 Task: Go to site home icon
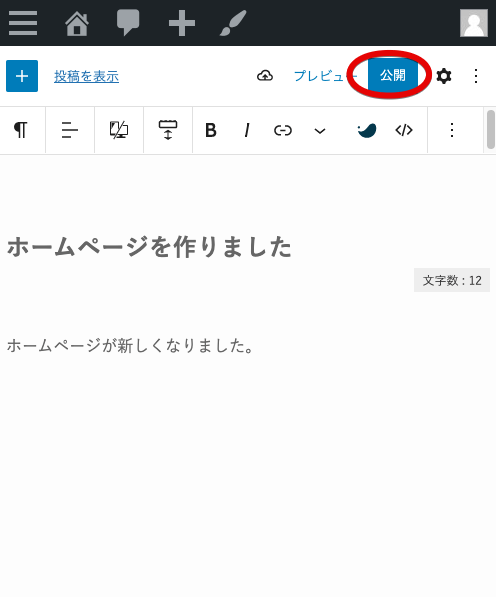(77, 23)
